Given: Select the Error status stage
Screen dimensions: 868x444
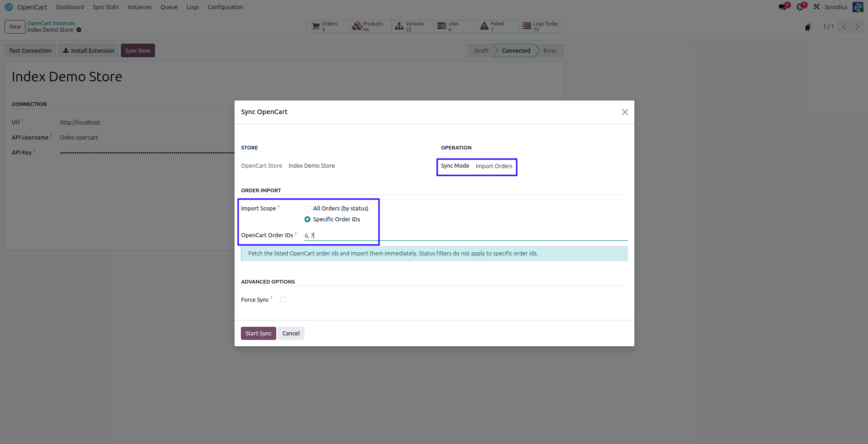Looking at the screenshot, I should click(x=550, y=50).
